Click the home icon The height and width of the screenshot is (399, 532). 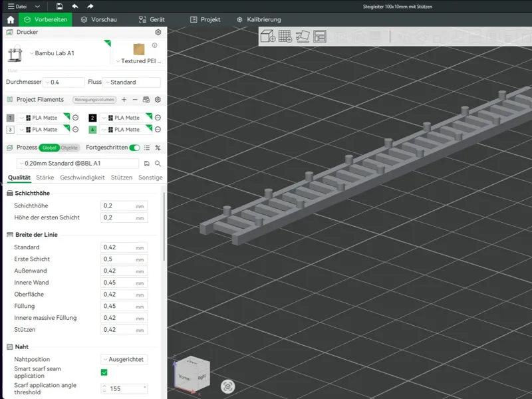click(x=11, y=20)
